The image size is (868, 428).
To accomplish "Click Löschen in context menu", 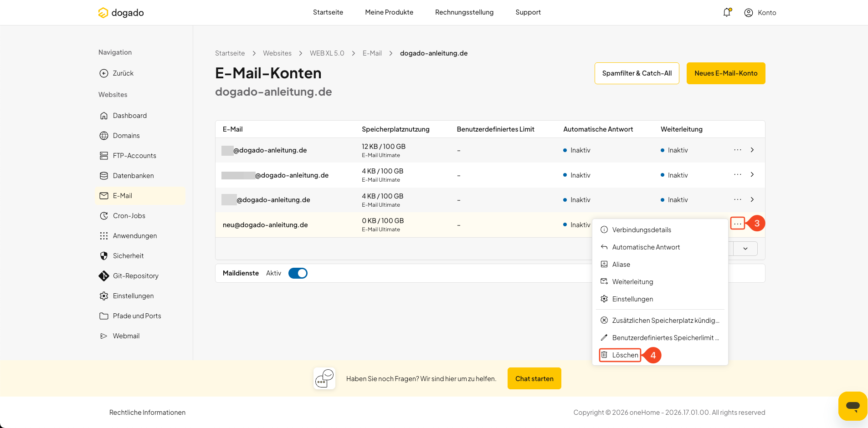I will coord(620,355).
